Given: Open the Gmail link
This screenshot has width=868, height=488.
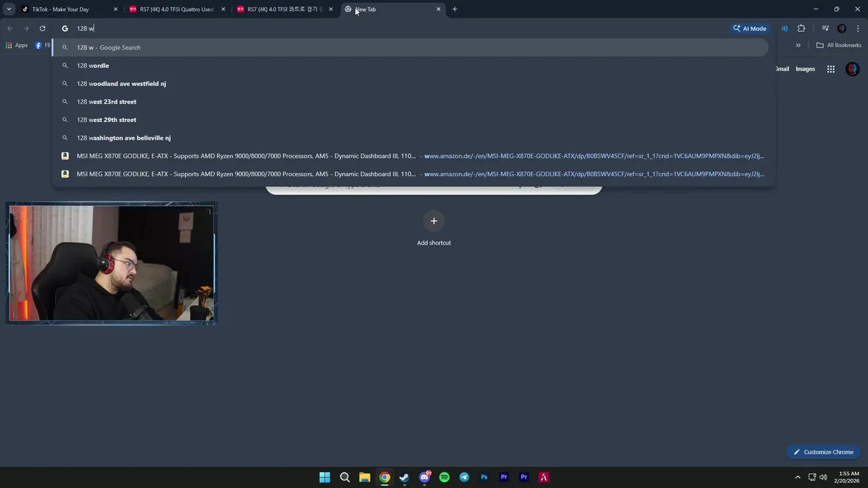Looking at the screenshot, I should 782,69.
